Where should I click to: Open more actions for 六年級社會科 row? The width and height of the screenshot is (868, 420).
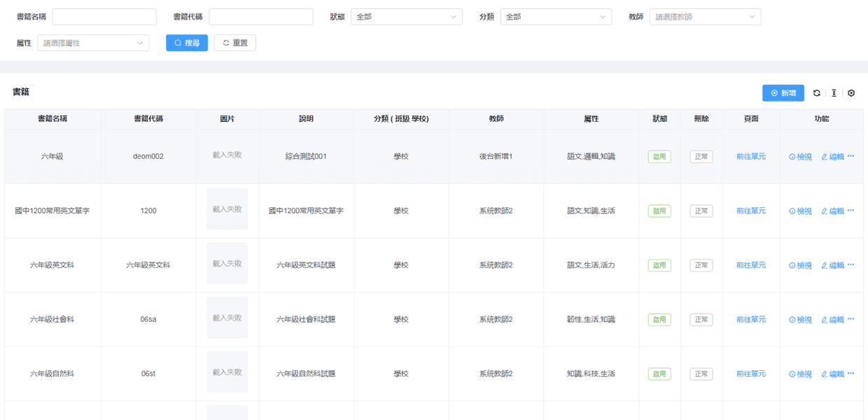tap(850, 319)
